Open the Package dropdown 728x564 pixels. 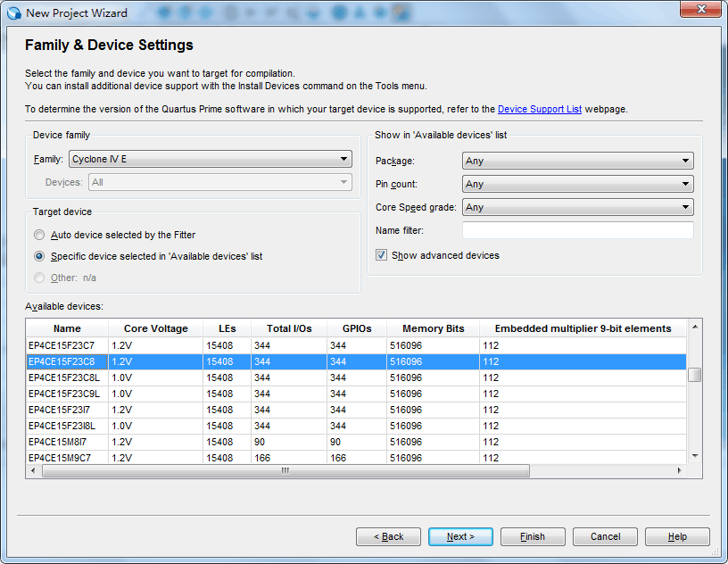577,161
